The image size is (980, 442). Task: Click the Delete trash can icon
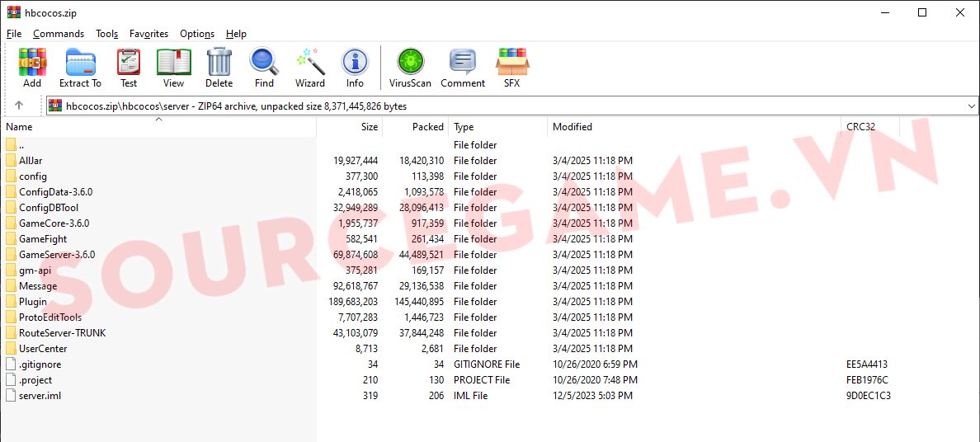click(219, 67)
